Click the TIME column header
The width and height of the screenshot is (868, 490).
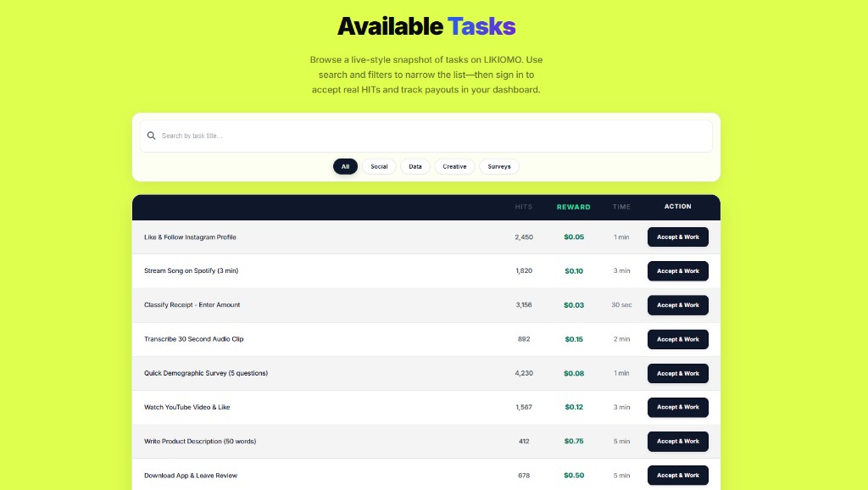621,207
